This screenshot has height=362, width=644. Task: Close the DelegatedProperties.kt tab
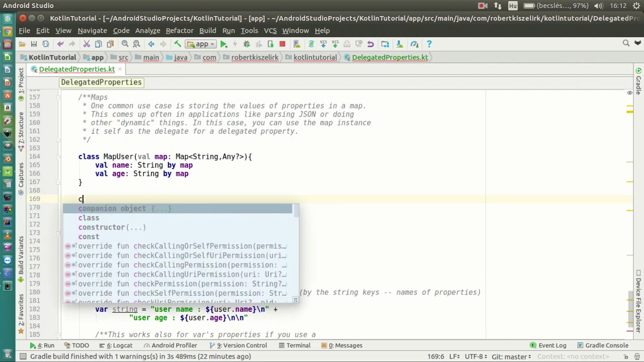tap(121, 69)
